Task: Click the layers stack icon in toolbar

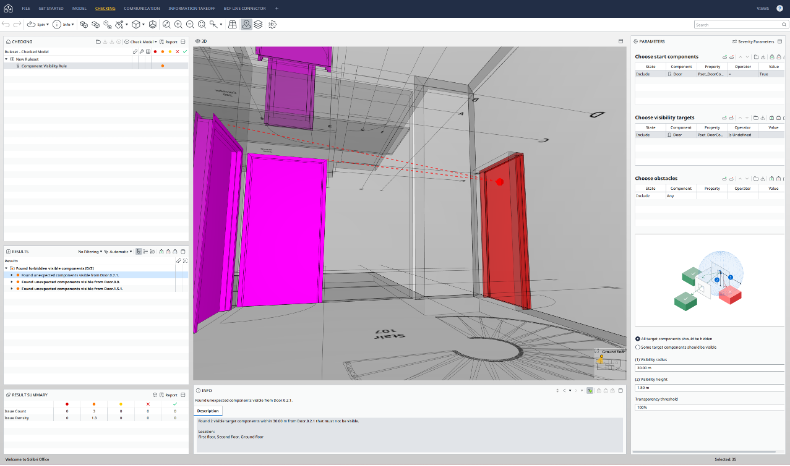Action: [x=259, y=24]
